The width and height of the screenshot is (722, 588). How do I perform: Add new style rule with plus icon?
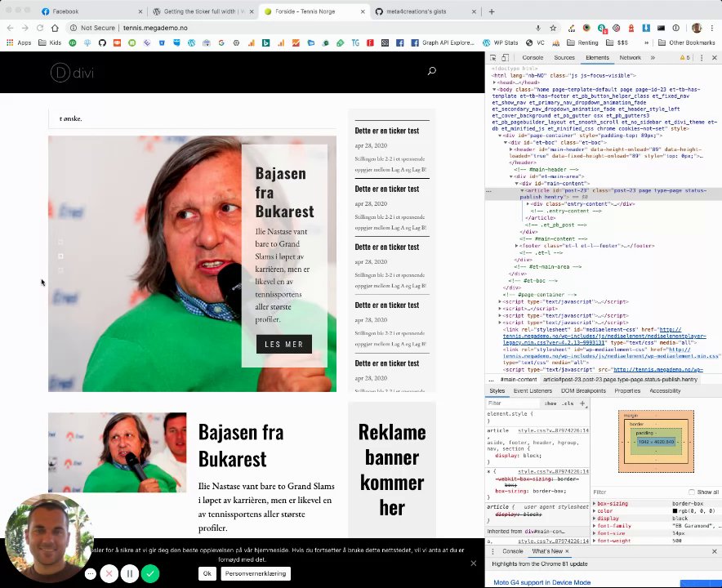click(582, 403)
